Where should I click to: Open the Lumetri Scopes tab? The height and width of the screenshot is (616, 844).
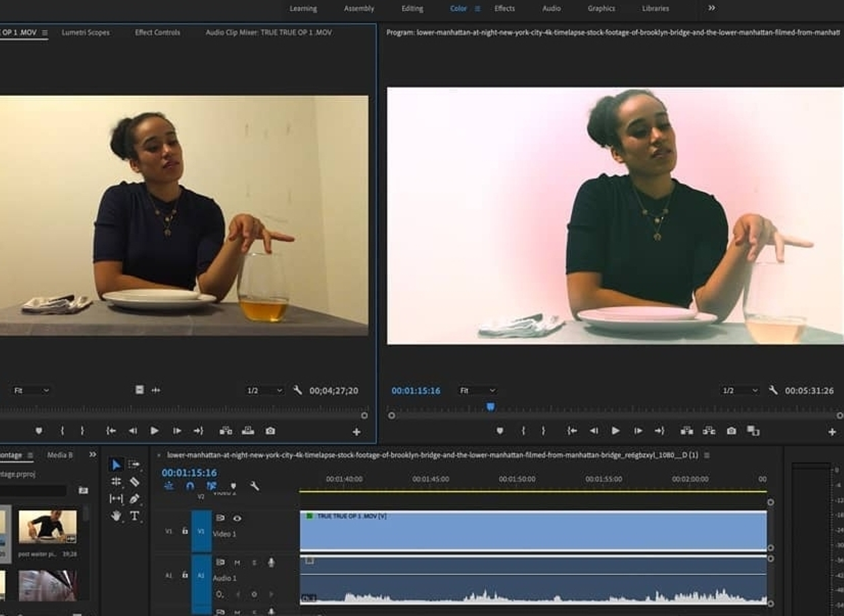(x=86, y=33)
